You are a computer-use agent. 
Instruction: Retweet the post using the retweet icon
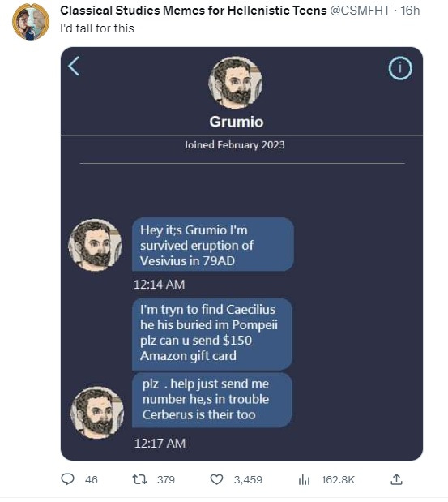click(139, 479)
